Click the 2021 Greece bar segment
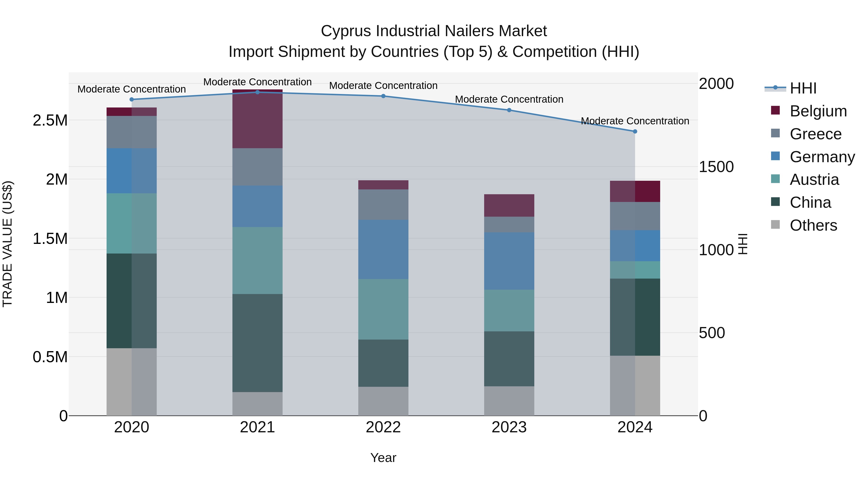The height and width of the screenshot is (488, 868). (x=258, y=167)
